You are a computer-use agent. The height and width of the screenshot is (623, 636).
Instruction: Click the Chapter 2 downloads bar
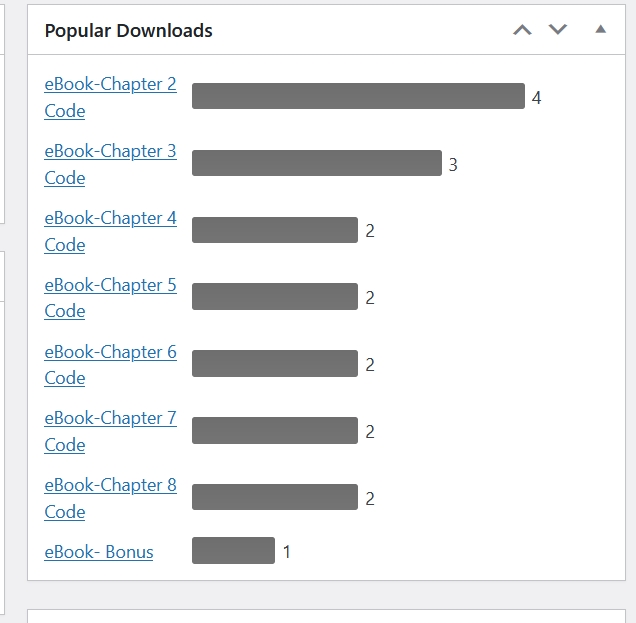(358, 96)
